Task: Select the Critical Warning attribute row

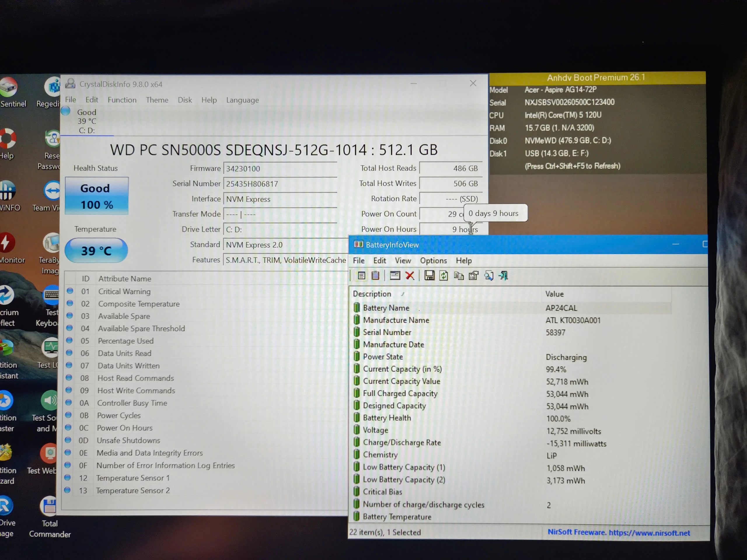Action: (206, 291)
